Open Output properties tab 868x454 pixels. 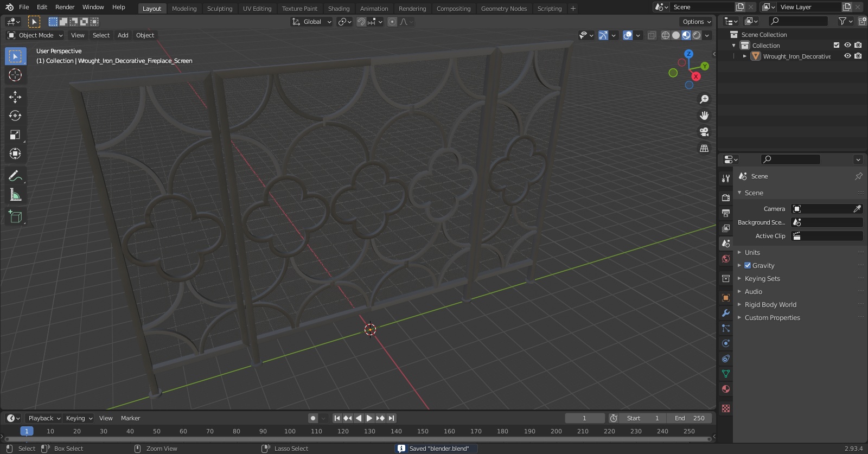725,213
